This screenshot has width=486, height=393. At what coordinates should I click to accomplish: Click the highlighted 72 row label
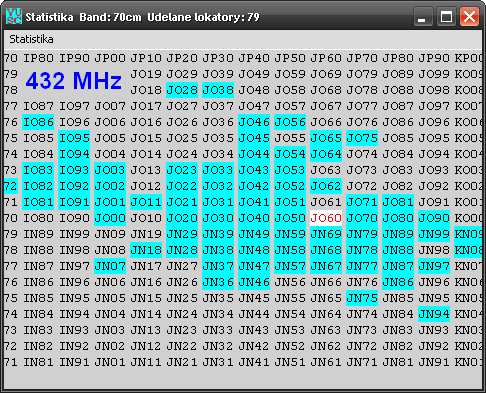pyautogui.click(x=11, y=186)
